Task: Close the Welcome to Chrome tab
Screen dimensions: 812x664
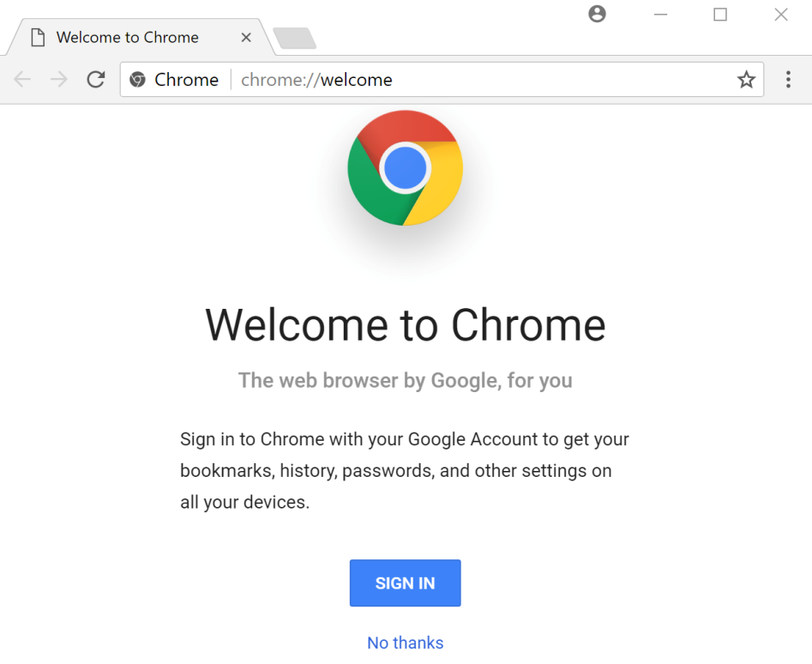Action: [x=246, y=38]
